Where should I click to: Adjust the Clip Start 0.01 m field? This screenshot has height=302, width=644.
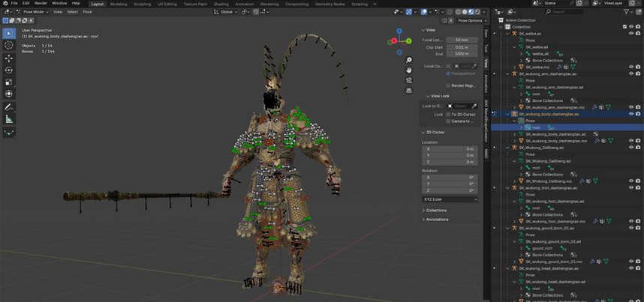coord(462,47)
